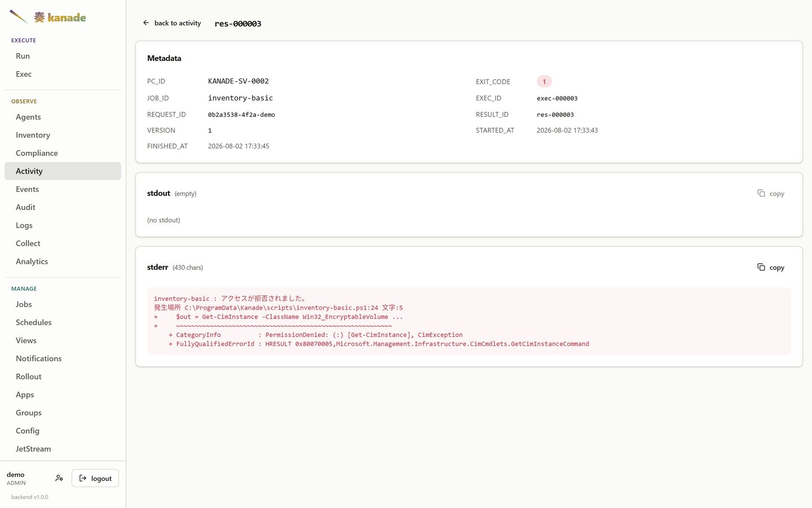Viewport: 812px width, 508px height.
Task: Go back to activity
Action: click(172, 23)
